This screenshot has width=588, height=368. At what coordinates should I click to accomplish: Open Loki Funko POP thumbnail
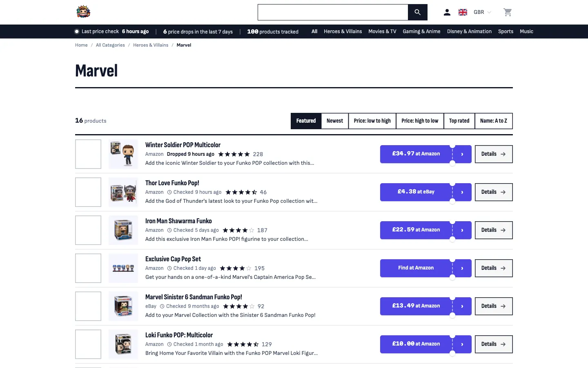(x=123, y=344)
